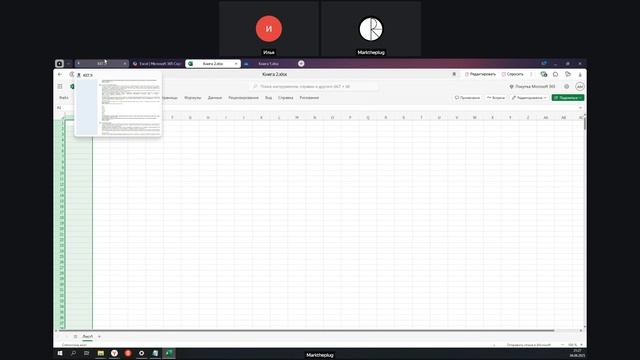Viewport: 640px width, 360px height.
Task: Open the Excel app on the taskbar
Action: [169, 353]
